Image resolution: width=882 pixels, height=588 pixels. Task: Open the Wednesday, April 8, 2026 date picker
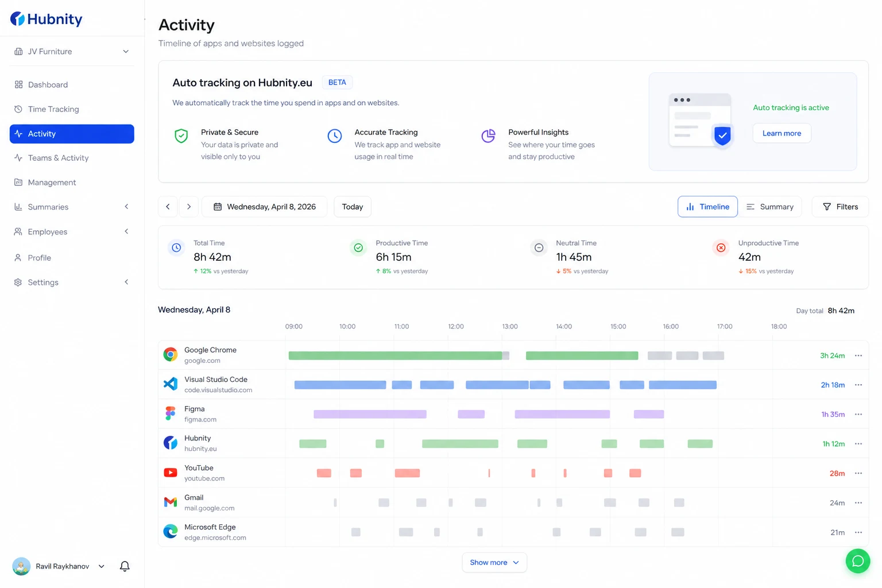[x=264, y=207]
